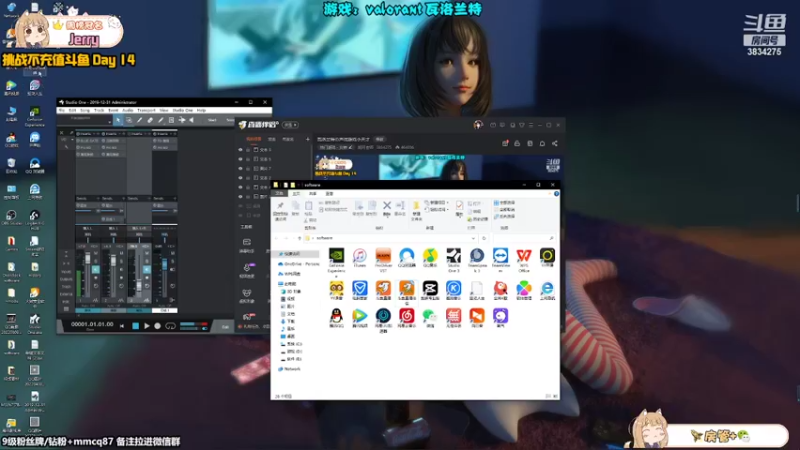Click the channel 3 volume fader in mixer
This screenshot has height=450, width=800.
[x=139, y=285]
